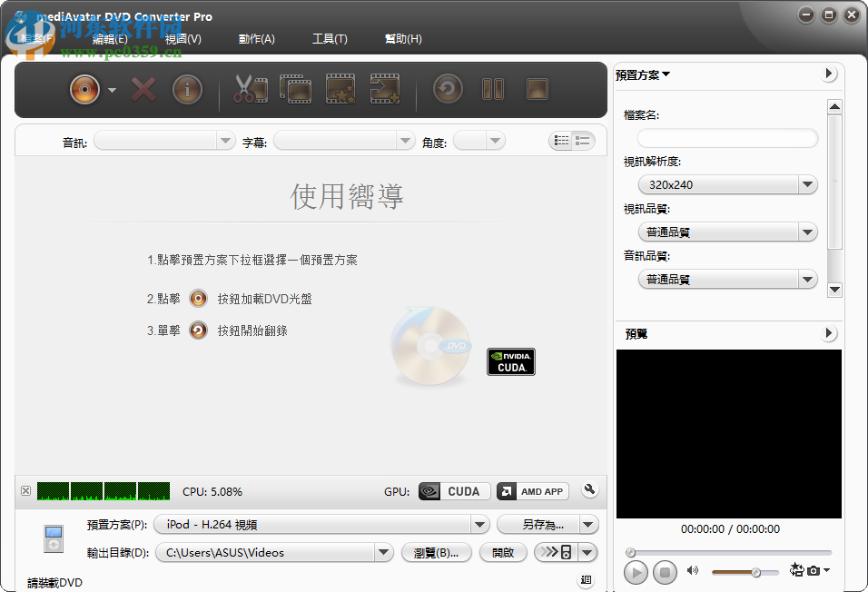This screenshot has width=868, height=592.
Task: Open the 320x240 resolution dropdown
Action: [x=806, y=184]
